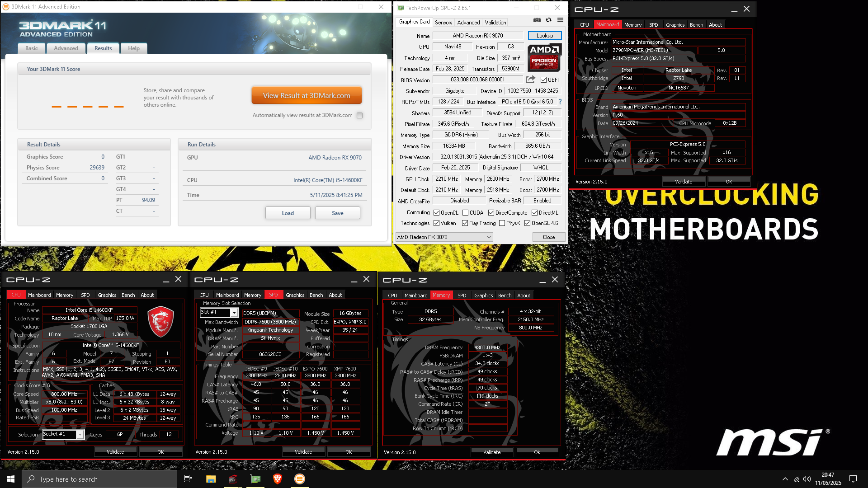
Task: Show hidden system tray icons
Action: pos(785,479)
